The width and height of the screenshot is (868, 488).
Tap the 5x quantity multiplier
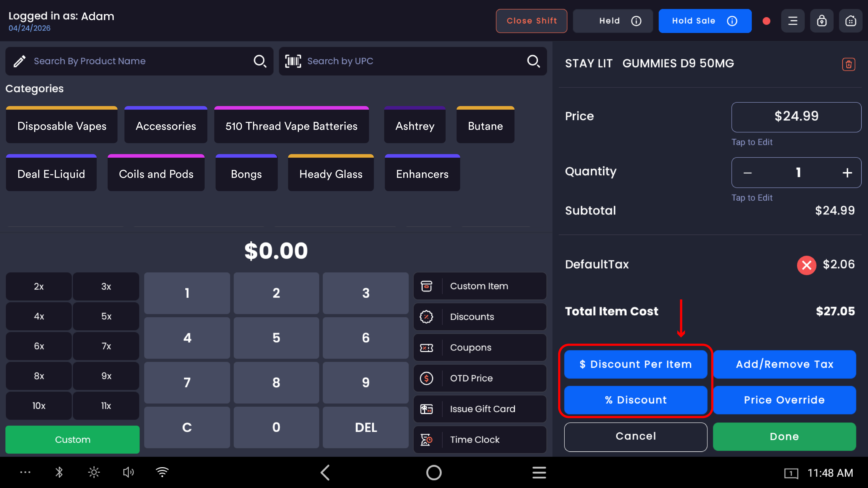coord(106,316)
